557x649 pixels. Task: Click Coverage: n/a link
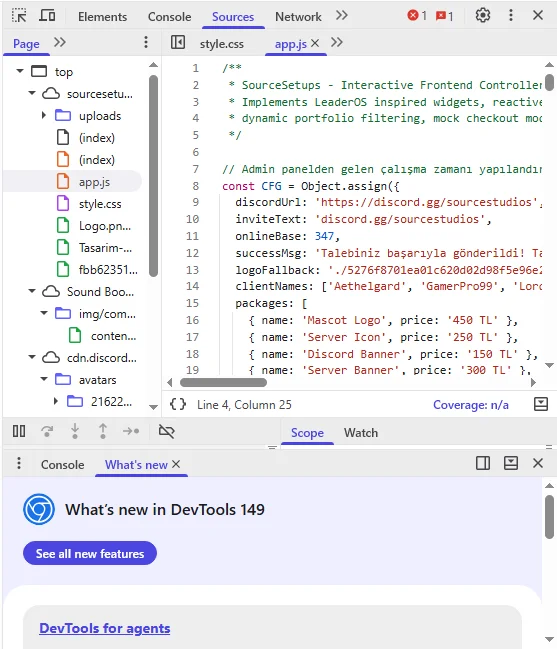[471, 404]
